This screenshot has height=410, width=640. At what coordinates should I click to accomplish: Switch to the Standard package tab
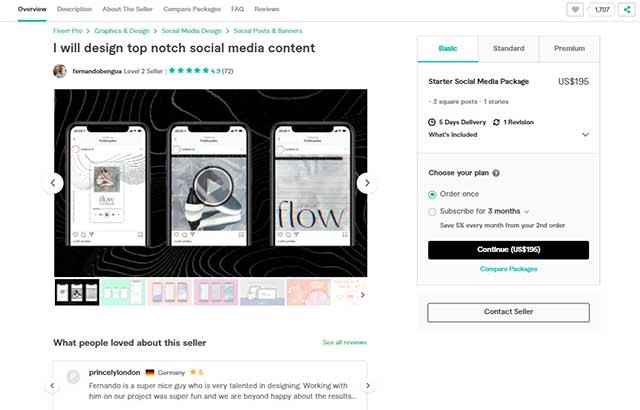tap(508, 48)
